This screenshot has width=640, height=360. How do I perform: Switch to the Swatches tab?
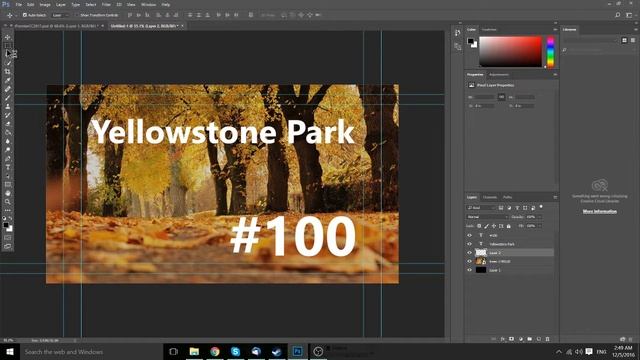tap(489, 29)
